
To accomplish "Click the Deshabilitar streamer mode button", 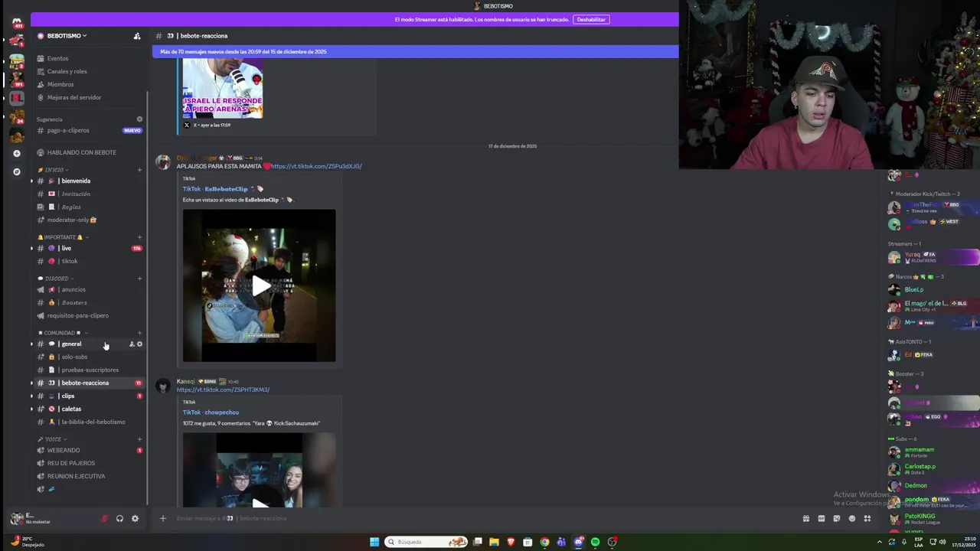I will (x=591, y=19).
